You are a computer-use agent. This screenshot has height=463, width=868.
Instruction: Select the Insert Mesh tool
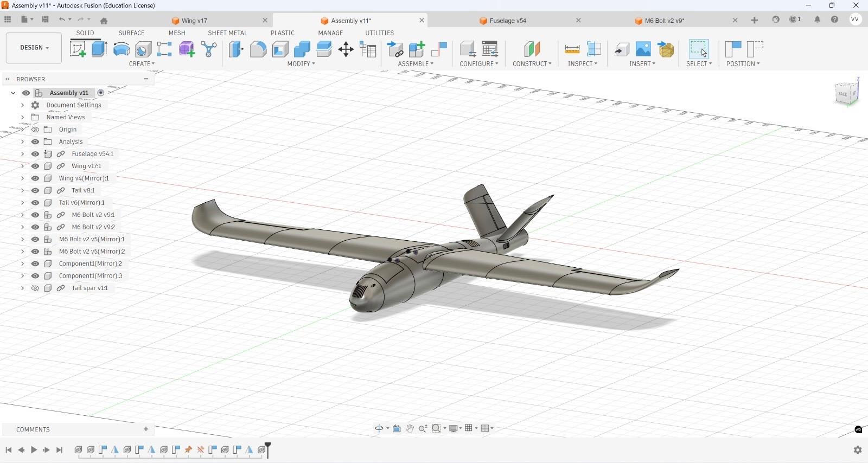666,49
